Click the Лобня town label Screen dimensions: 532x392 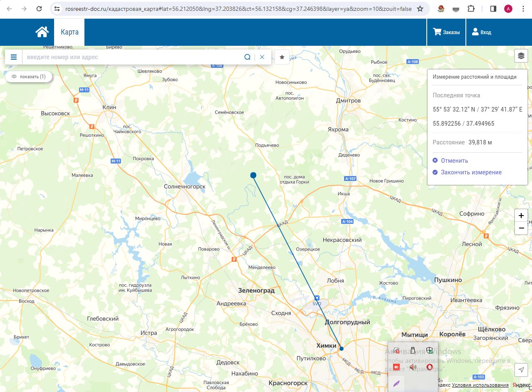tap(336, 280)
